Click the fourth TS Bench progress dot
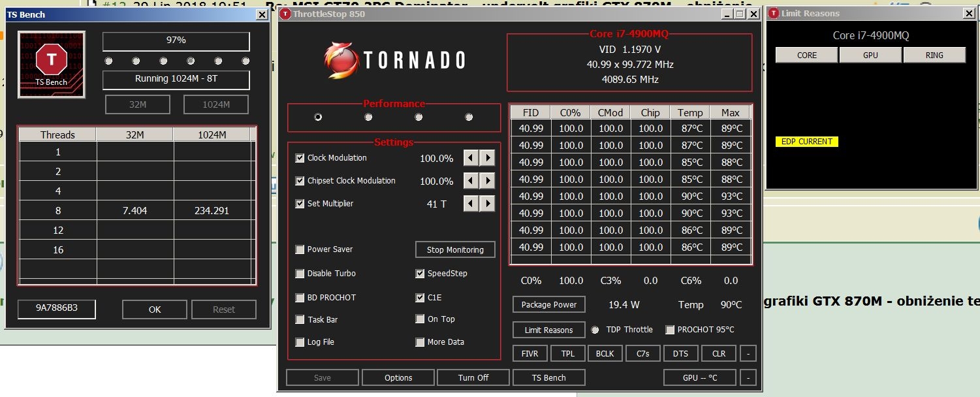The height and width of the screenshot is (397, 980). [x=191, y=61]
